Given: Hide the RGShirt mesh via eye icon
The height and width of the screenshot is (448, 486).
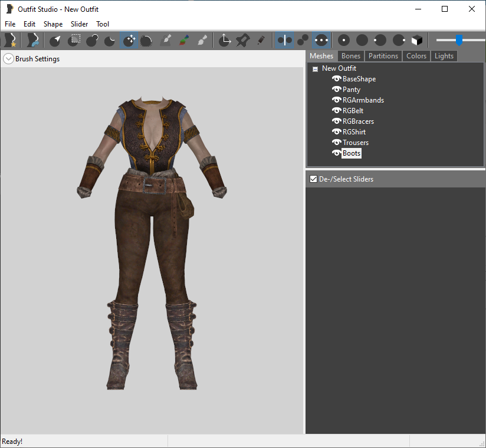Looking at the screenshot, I should [337, 131].
